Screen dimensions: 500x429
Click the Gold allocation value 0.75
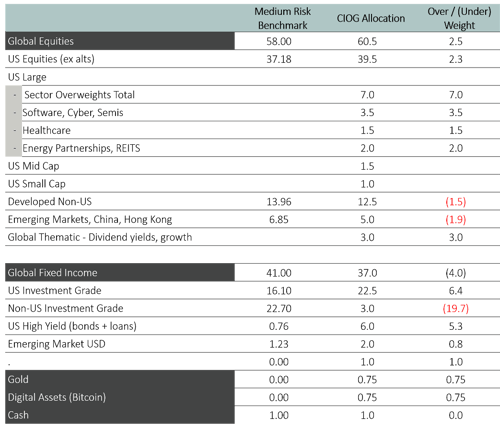tap(367, 380)
